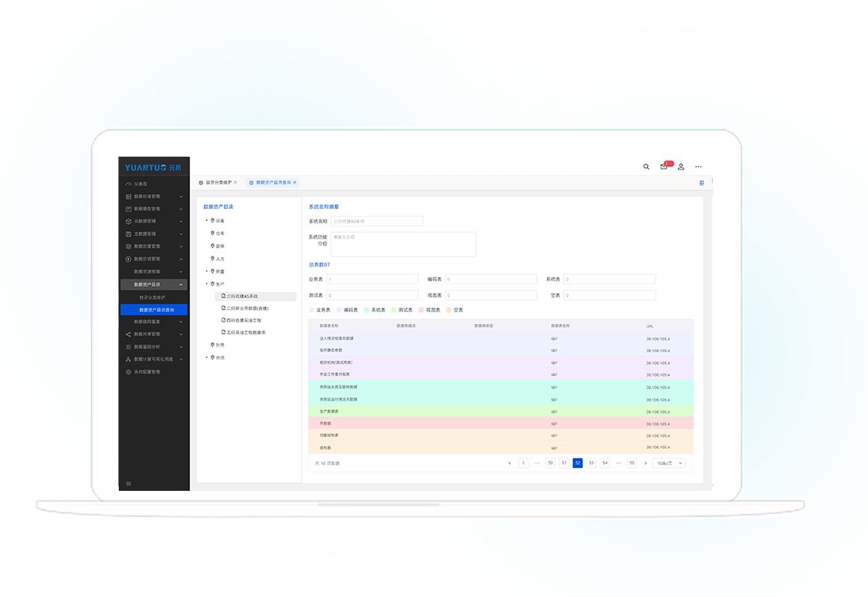This screenshot has height=597, width=868.
Task: Go to page 53 in pagination
Action: pyautogui.click(x=592, y=463)
